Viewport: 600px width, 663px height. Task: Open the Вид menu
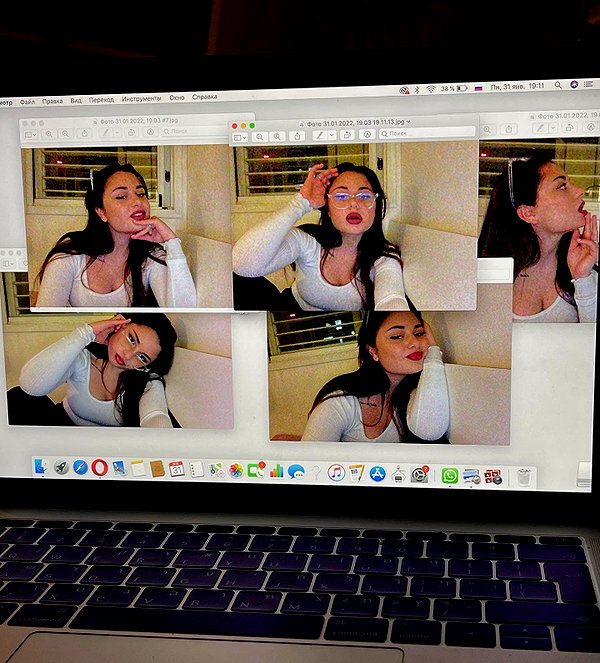pos(76,101)
